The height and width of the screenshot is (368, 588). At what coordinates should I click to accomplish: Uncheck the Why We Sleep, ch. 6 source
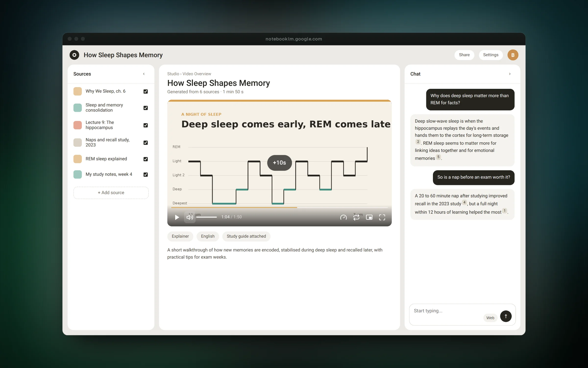tap(146, 92)
